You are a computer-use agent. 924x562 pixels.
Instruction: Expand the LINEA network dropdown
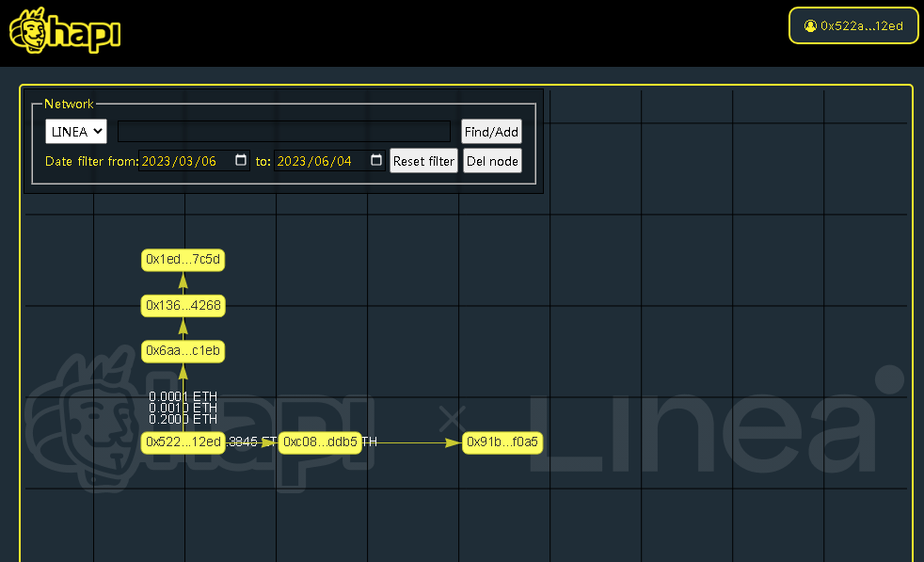[x=76, y=132]
